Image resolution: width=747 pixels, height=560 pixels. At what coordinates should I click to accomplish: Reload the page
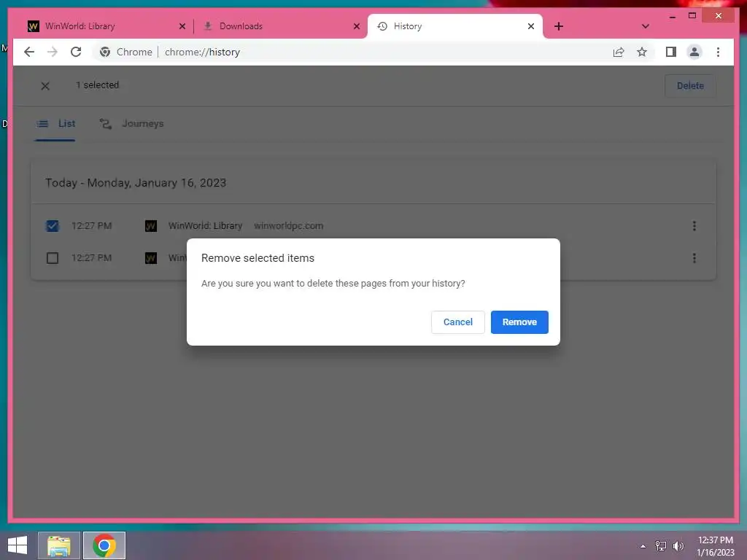point(76,52)
